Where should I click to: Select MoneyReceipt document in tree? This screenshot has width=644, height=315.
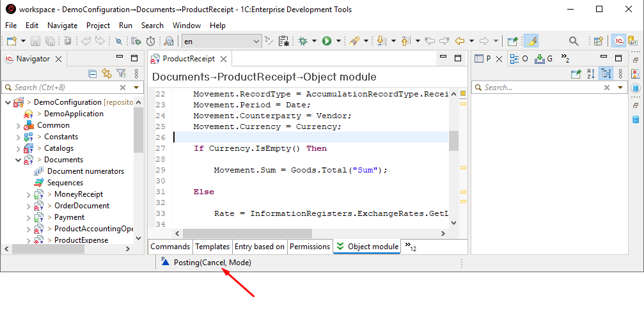78,194
